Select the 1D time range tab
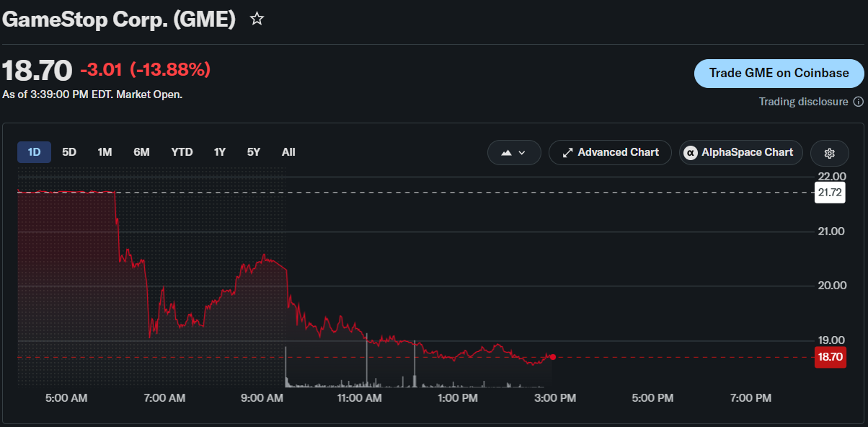Image resolution: width=868 pixels, height=427 pixels. 34,152
